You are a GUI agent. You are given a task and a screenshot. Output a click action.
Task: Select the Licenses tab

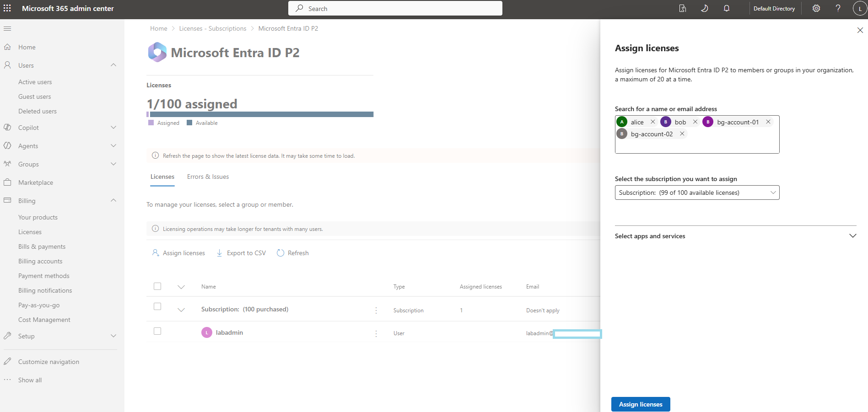click(x=162, y=177)
